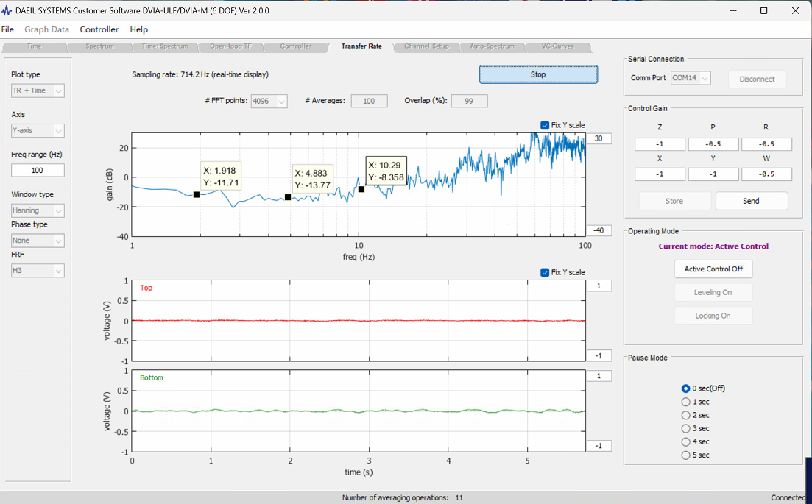The height and width of the screenshot is (504, 812).
Task: Select the 3 sec pause mode option
Action: point(685,428)
